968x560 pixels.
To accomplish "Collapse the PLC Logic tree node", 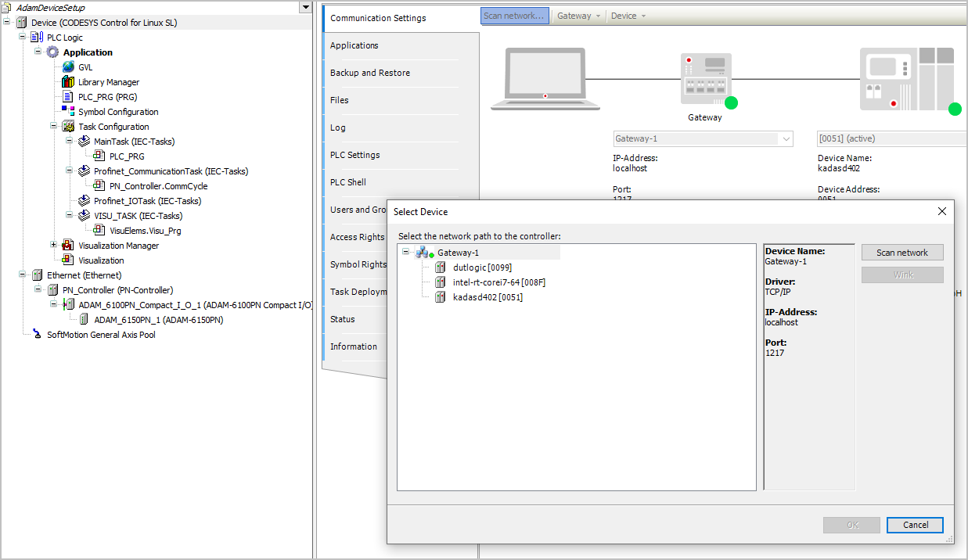I will (23, 38).
